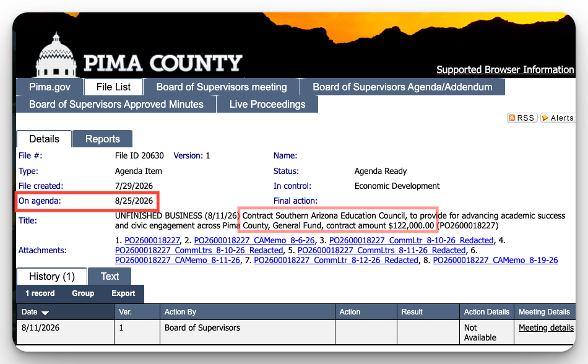Viewport: 588px width, 364px height.
Task: Click the 8/25/2026 on agenda date
Action: [x=134, y=201]
